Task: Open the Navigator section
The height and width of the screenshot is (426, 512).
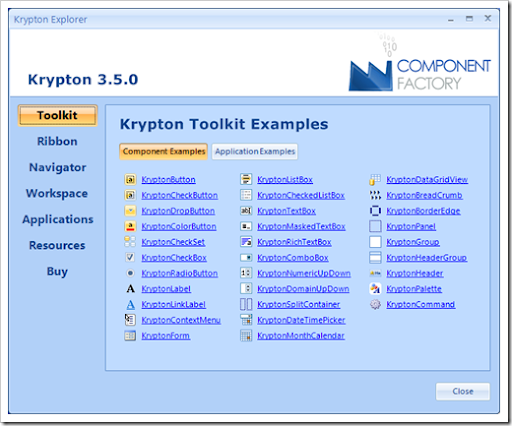Action: tap(57, 167)
